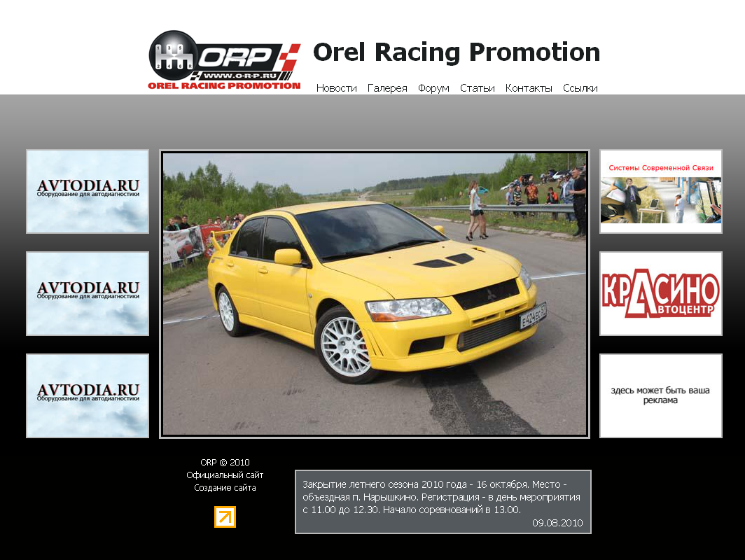Screen dimensions: 745x560
Task: Open the Контакты page
Action: [529, 88]
